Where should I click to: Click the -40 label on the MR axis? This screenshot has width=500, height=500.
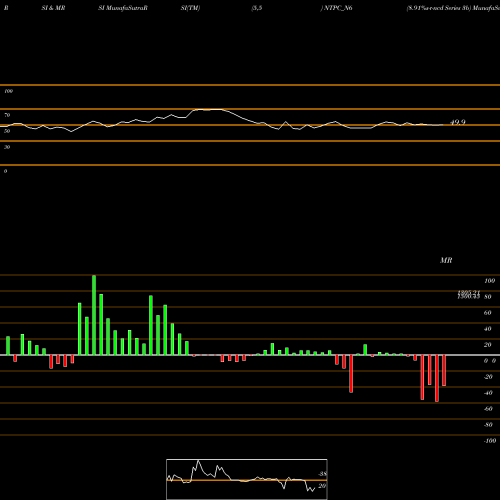click(x=488, y=393)
